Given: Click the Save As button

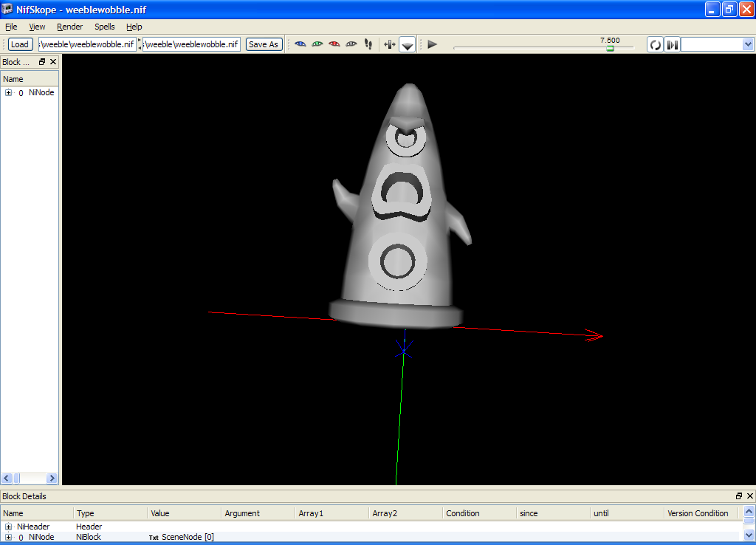Looking at the screenshot, I should coord(264,44).
